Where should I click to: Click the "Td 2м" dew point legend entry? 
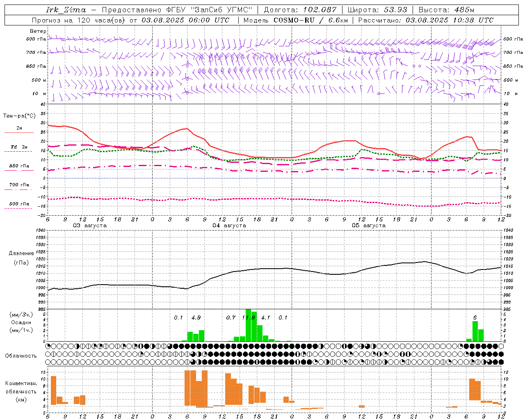pyautogui.click(x=19, y=147)
